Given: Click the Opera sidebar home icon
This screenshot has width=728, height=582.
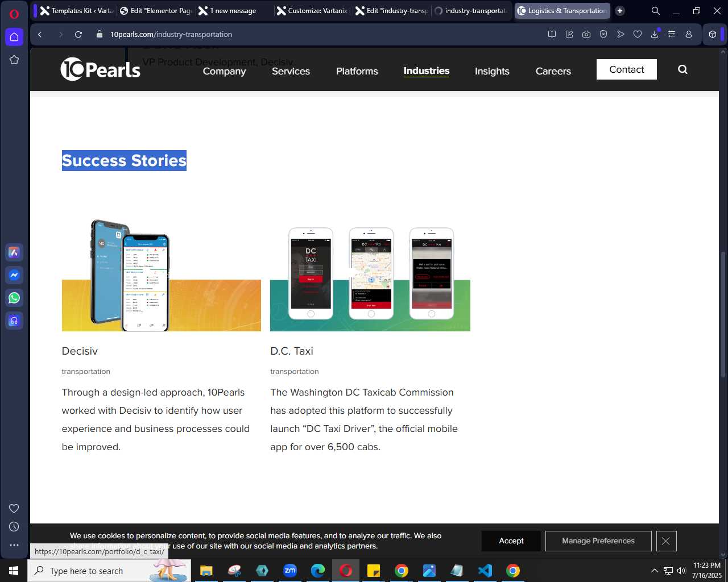Looking at the screenshot, I should [x=14, y=37].
